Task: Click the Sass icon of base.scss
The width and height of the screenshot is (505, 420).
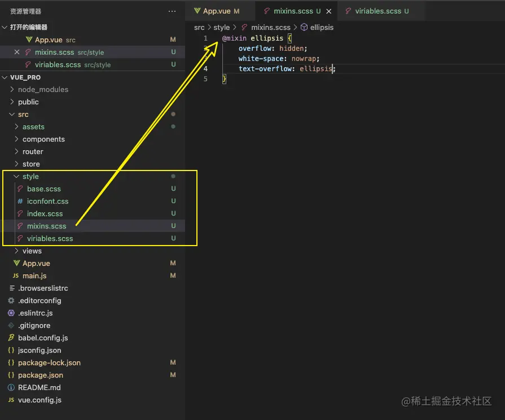Action: tap(20, 189)
